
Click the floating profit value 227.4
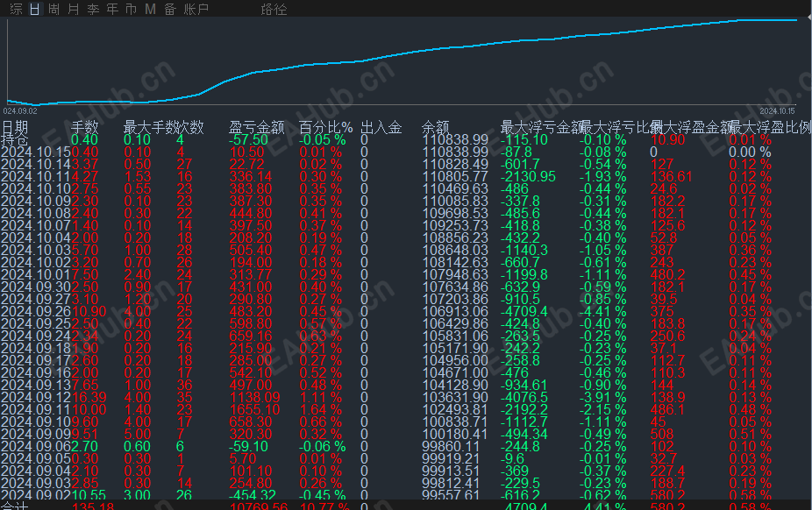(667, 471)
